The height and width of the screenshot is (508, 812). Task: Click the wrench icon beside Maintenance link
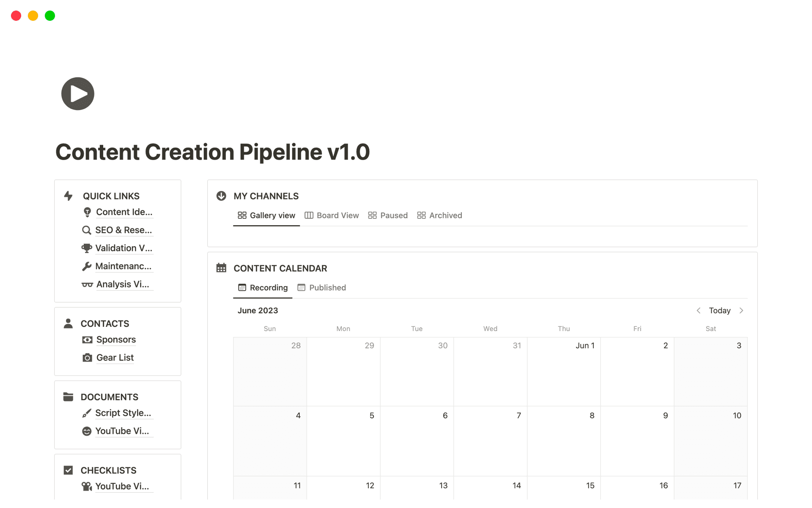pyautogui.click(x=87, y=266)
